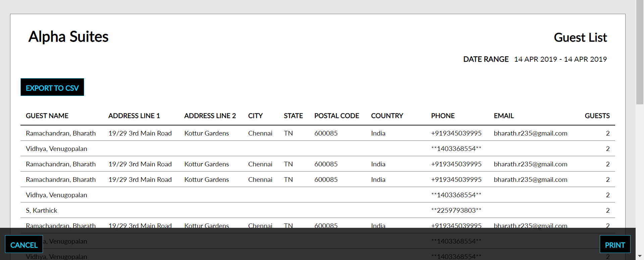Click the Print button

tap(615, 244)
